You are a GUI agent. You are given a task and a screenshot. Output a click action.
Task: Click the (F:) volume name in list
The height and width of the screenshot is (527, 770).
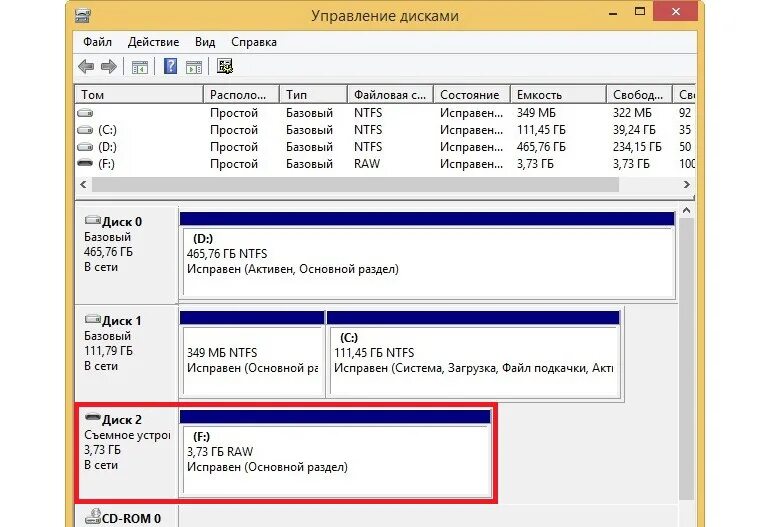(107, 164)
